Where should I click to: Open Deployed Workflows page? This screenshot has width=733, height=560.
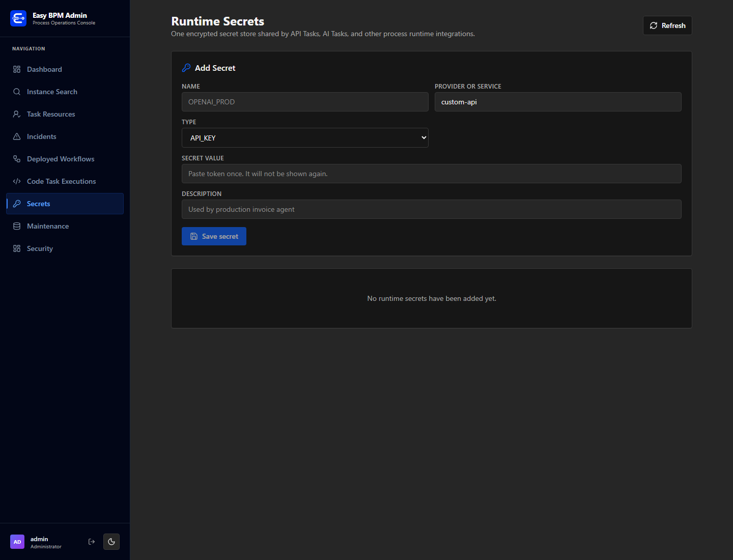65,159
